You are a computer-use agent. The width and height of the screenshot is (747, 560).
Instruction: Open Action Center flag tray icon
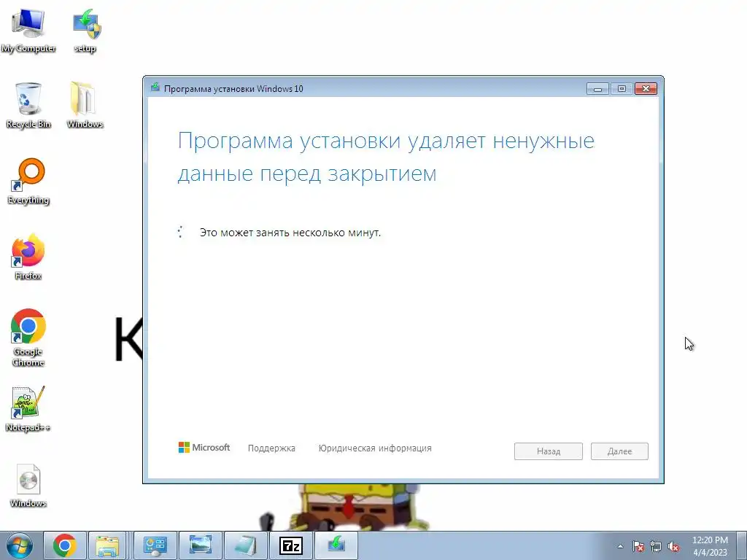pos(638,546)
